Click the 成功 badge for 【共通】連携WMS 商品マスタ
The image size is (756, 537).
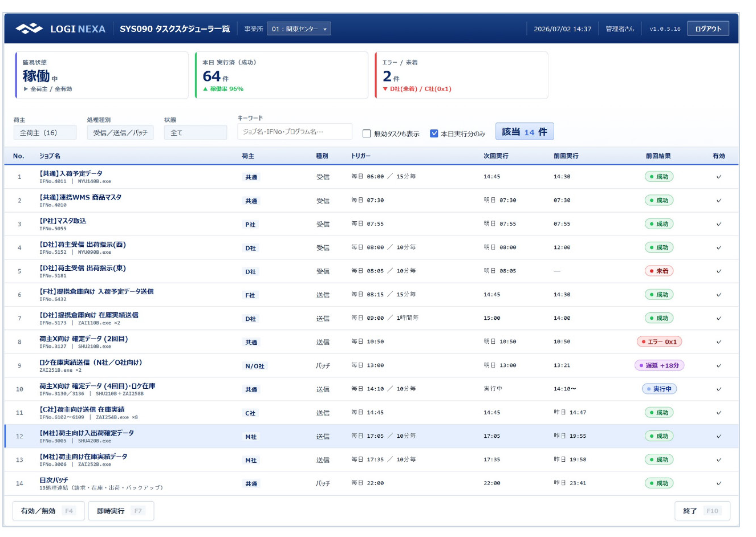[659, 200]
